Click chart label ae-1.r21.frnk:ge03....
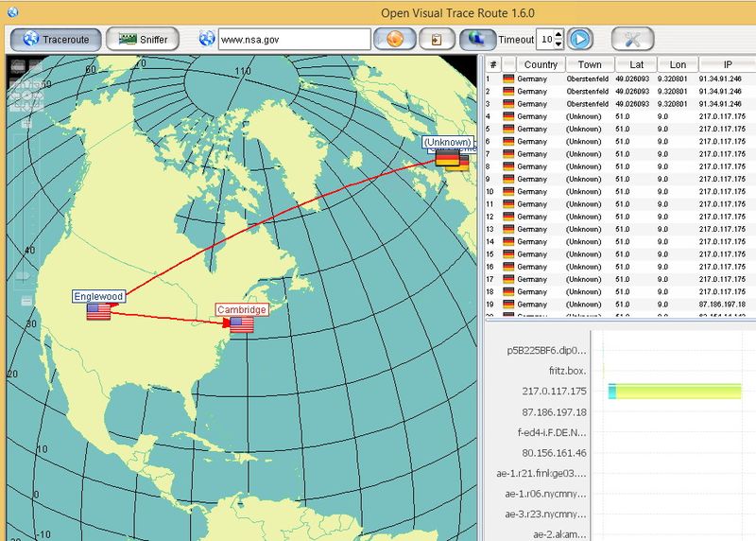 [541, 474]
